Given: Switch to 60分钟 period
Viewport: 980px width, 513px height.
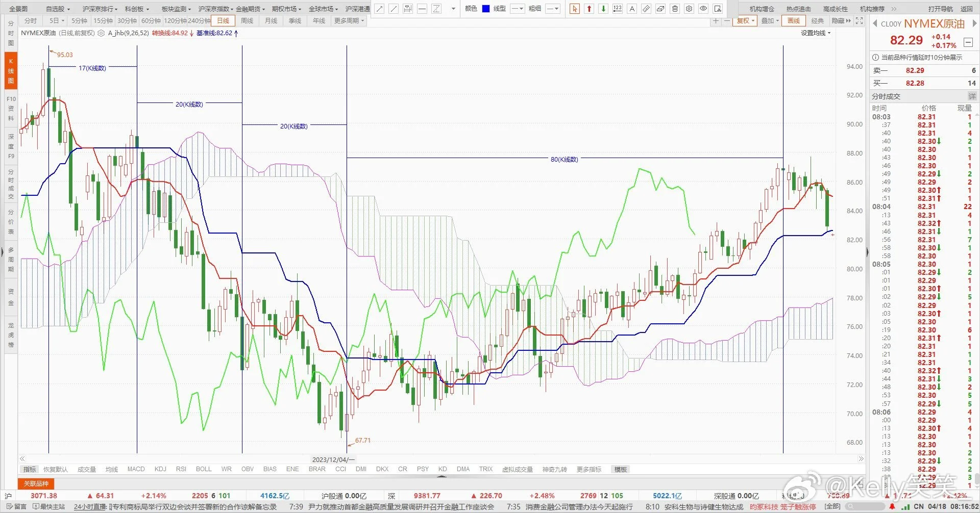Looking at the screenshot, I should [151, 21].
